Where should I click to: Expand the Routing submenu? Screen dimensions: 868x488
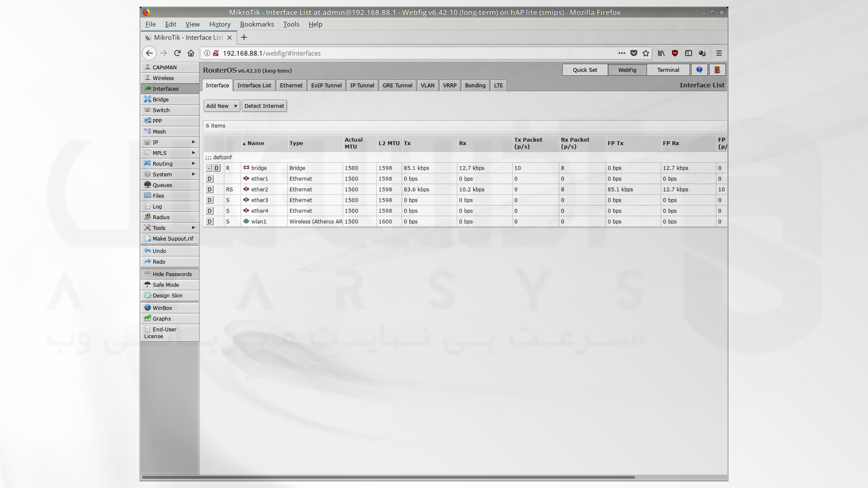pos(170,164)
